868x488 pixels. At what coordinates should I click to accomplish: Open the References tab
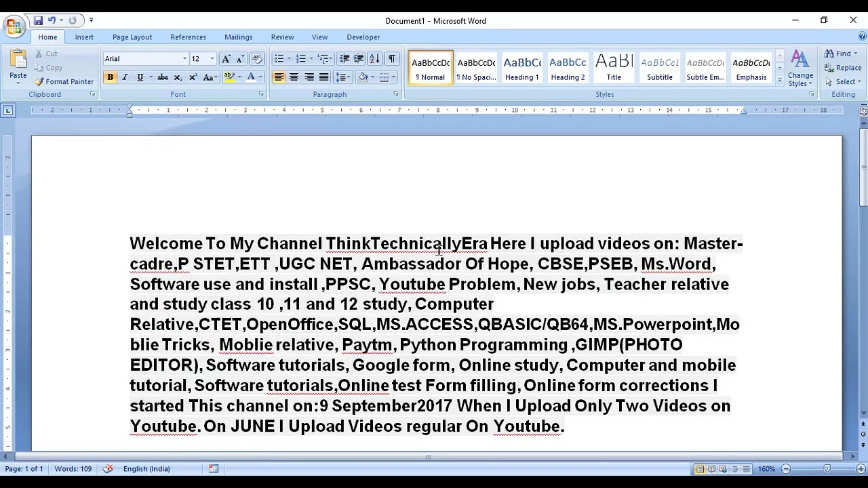(188, 37)
